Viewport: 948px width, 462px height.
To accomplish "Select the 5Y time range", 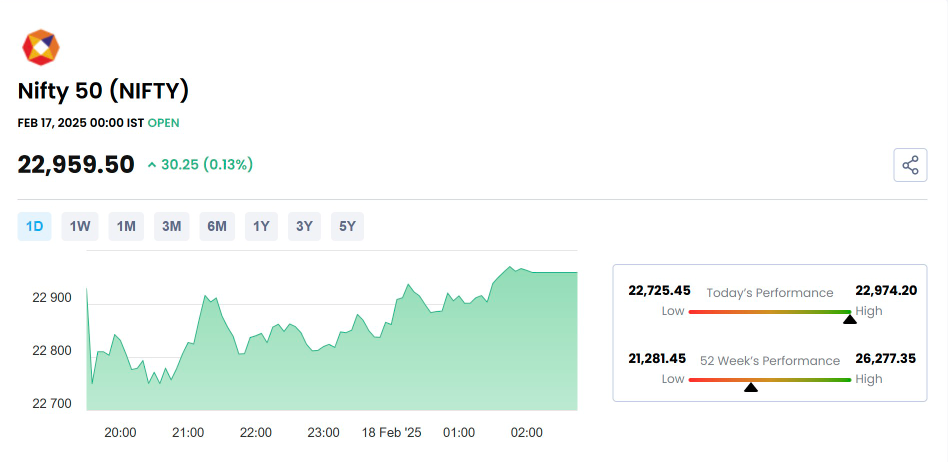I will click(x=347, y=227).
